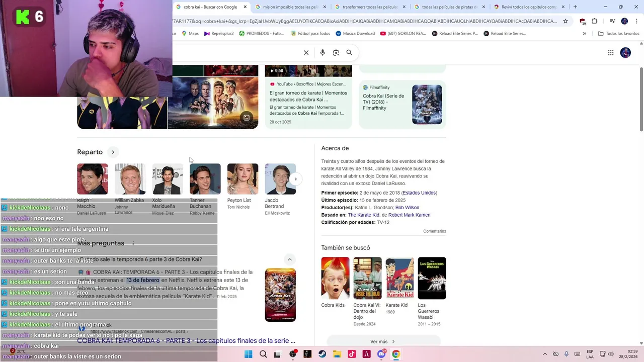Clear the Google search box with X
This screenshot has width=644, height=362.
pos(306,52)
